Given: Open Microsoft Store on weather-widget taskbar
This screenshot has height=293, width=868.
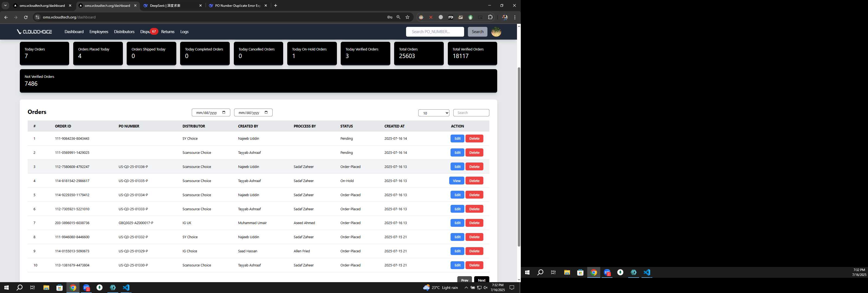Looking at the screenshot, I should (60, 288).
